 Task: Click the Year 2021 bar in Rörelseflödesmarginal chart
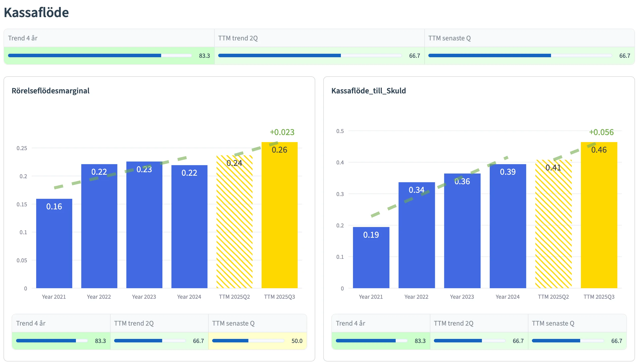[54, 244]
